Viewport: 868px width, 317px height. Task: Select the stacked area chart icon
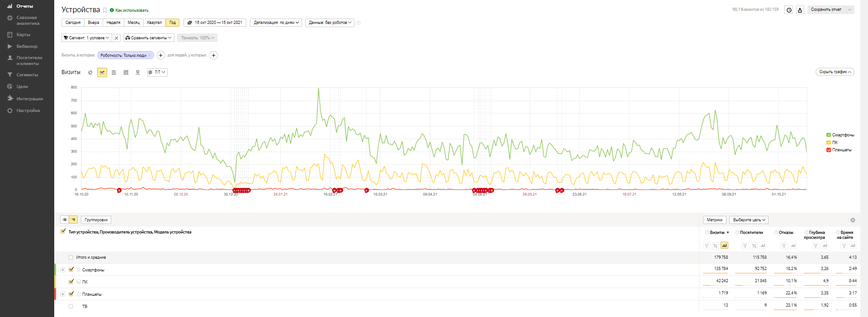[x=114, y=72]
